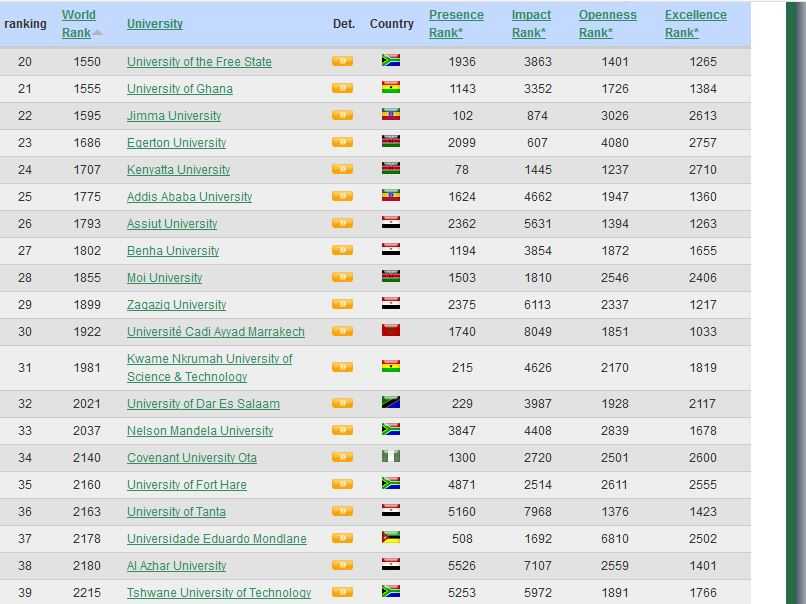Image resolution: width=806 pixels, height=604 pixels.
Task: Click the Det. column header
Action: point(344,24)
